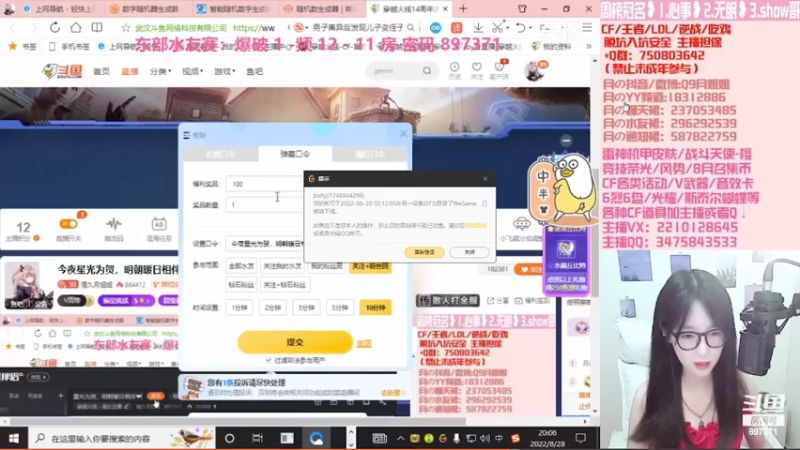Select the 3分钟 time option

pos(306,308)
